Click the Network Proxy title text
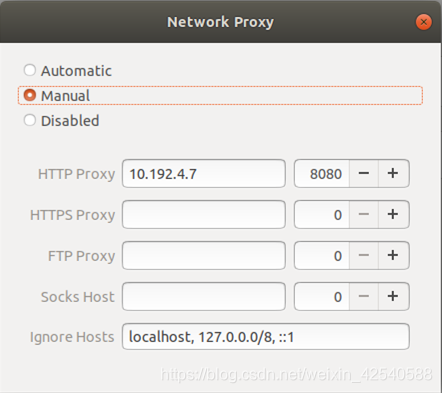Image resolution: width=442 pixels, height=393 pixels. [220, 22]
